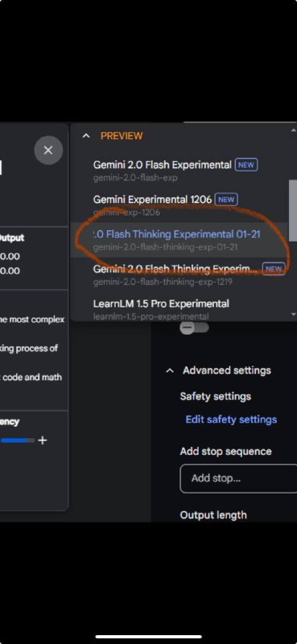
Task: Pick gemini-2.0-flash-thinking-exp-1219 model entry
Action: 180,275
